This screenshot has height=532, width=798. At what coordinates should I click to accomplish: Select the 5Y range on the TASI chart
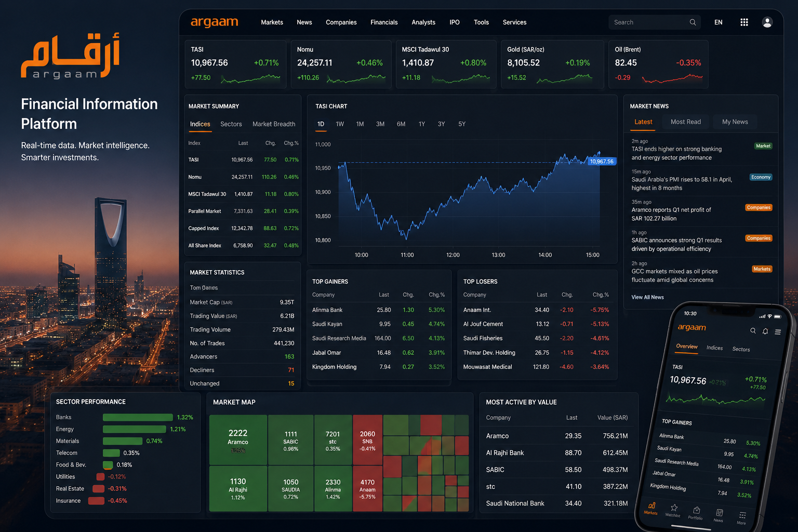462,124
